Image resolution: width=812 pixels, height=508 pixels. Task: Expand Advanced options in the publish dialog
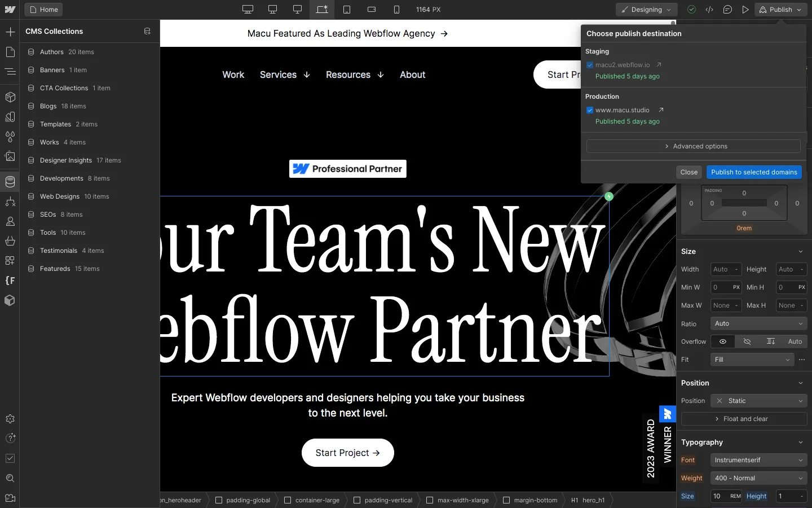[692, 146]
